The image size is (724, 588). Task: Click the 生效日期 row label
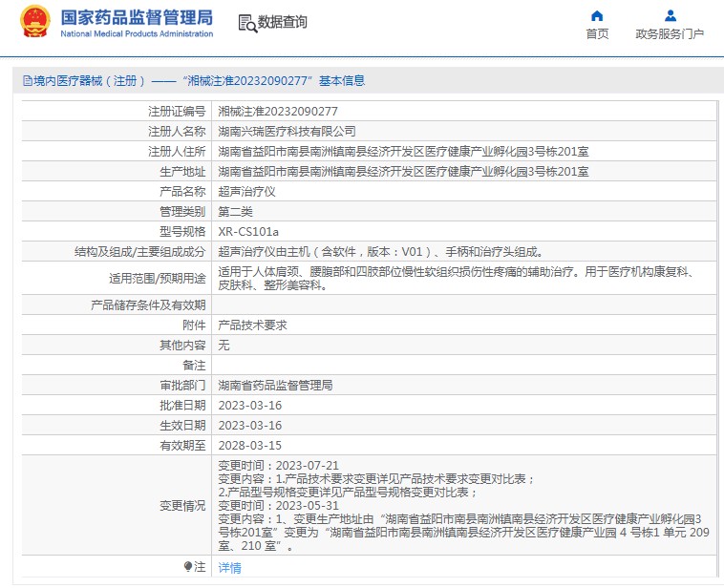pyautogui.click(x=182, y=425)
